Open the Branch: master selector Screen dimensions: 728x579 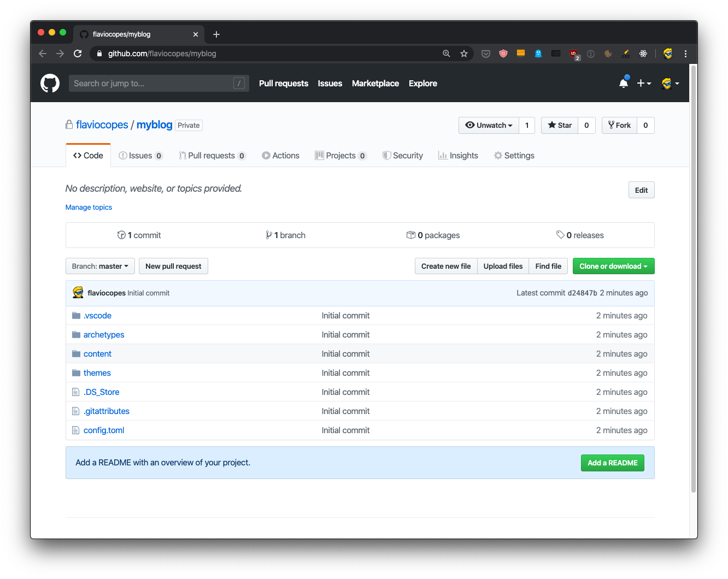click(100, 266)
